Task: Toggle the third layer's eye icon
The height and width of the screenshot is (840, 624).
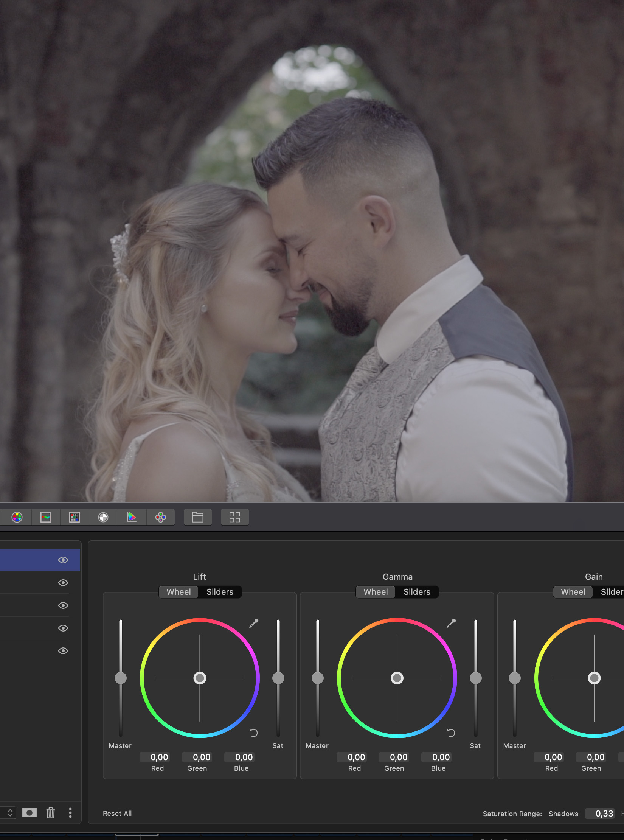Action: (x=63, y=605)
